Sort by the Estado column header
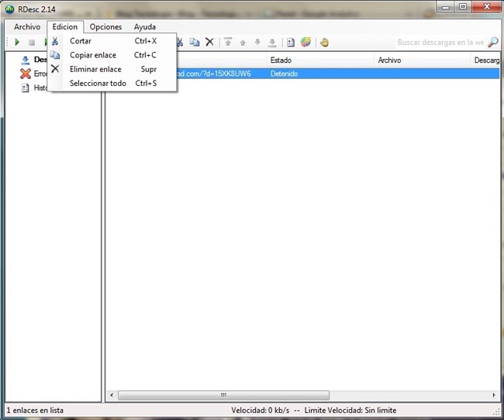504x420 pixels. (318, 60)
